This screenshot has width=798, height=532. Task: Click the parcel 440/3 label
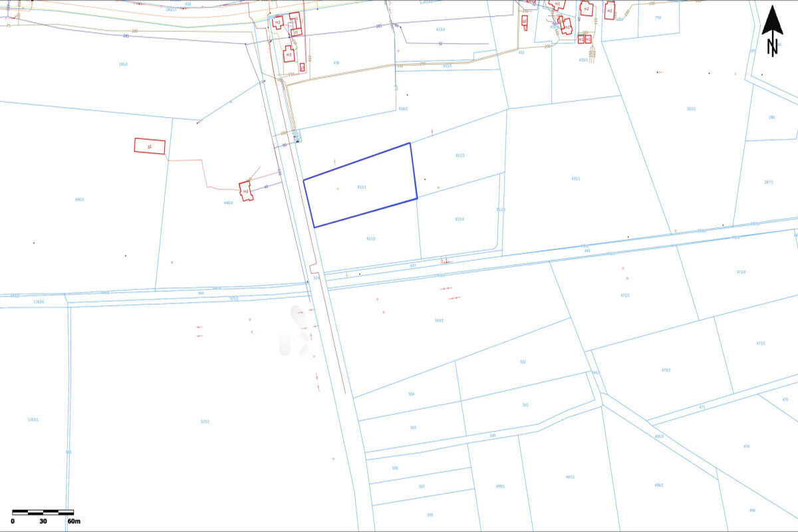click(79, 199)
